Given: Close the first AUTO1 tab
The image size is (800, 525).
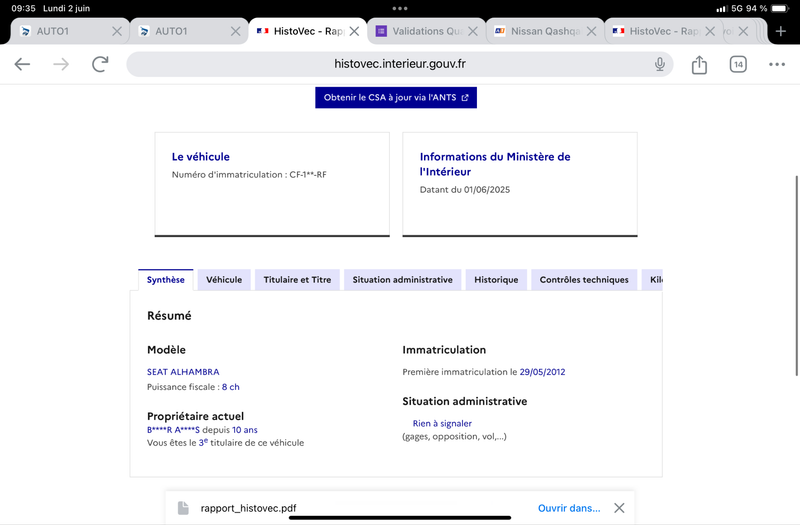Looking at the screenshot, I should tap(117, 31).
